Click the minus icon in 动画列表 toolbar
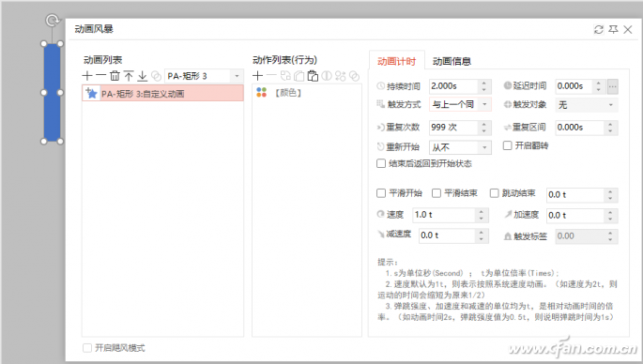643x364 pixels. click(x=100, y=76)
